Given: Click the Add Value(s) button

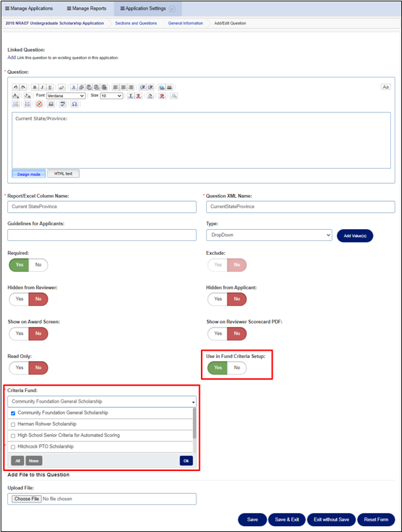Looking at the screenshot, I should 355,235.
